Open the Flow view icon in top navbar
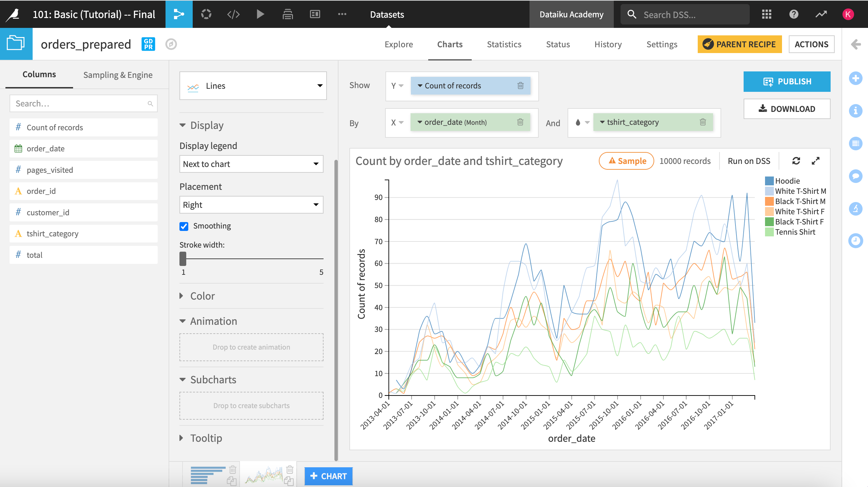The width and height of the screenshot is (868, 487). coord(179,14)
